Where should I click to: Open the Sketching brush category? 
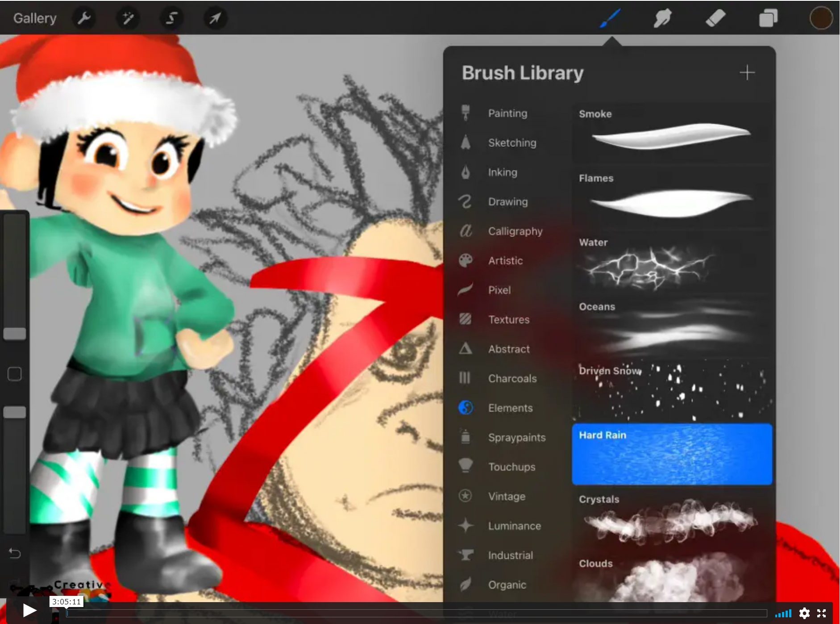point(512,142)
